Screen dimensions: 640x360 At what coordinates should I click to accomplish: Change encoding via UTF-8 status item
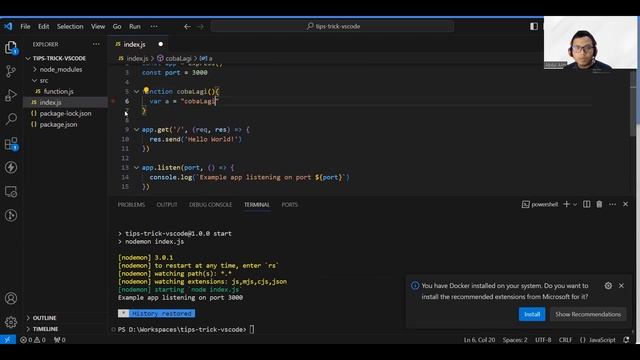click(543, 340)
